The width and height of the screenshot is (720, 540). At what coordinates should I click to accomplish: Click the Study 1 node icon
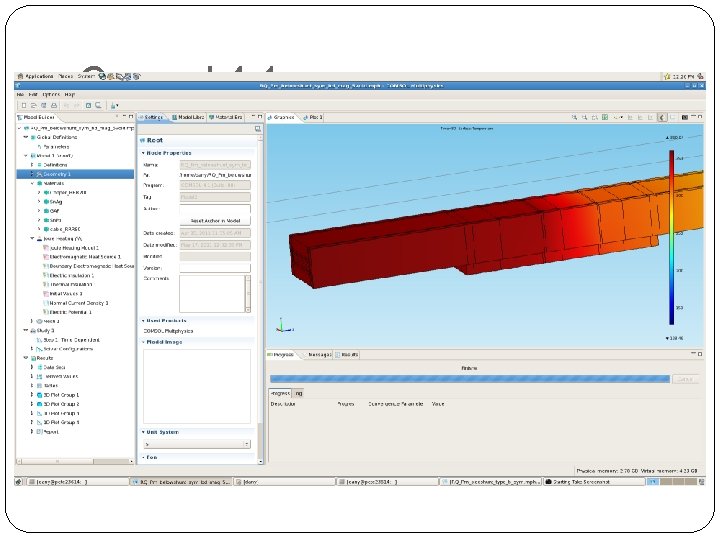(x=33, y=331)
